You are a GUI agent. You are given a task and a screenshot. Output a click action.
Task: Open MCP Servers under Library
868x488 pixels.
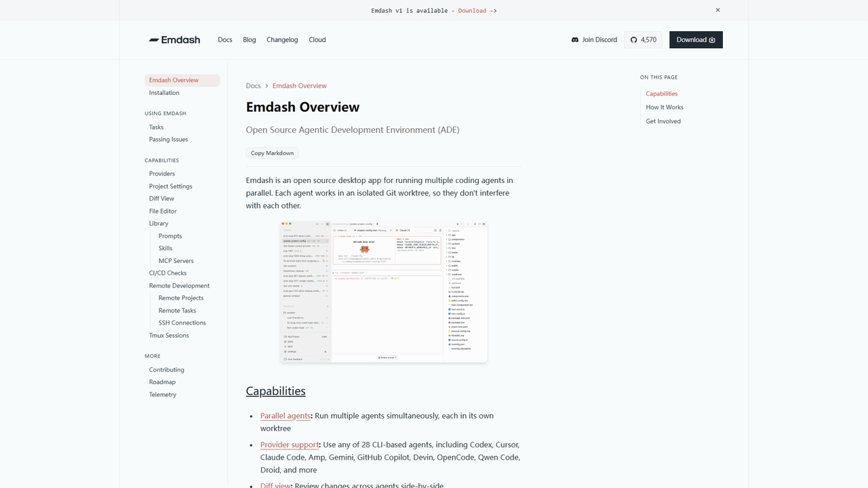pyautogui.click(x=176, y=261)
